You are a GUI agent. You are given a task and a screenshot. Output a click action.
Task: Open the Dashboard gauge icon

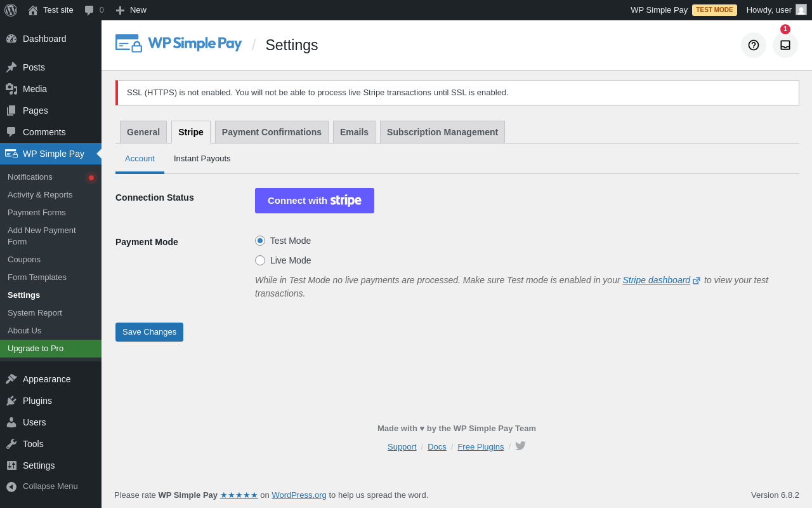(x=11, y=39)
